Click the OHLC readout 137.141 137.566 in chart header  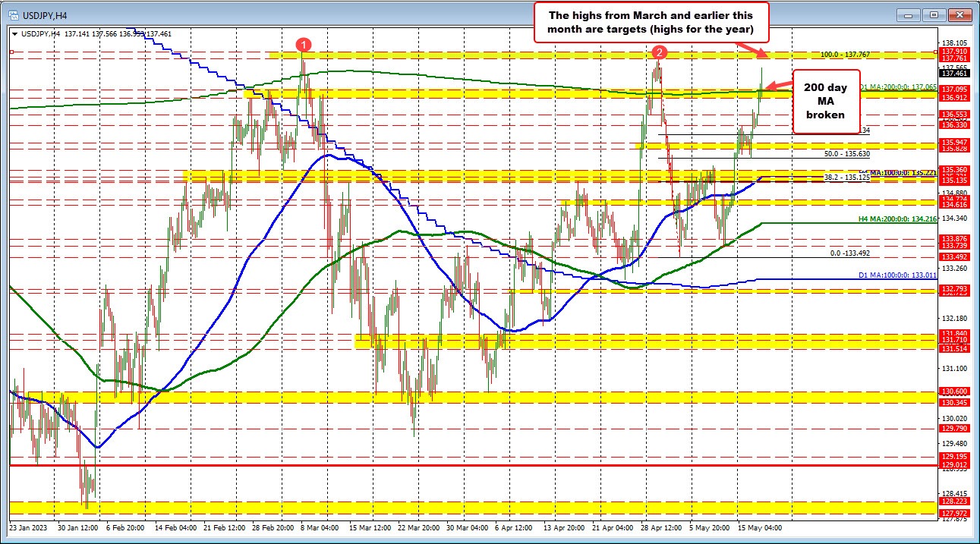point(90,33)
